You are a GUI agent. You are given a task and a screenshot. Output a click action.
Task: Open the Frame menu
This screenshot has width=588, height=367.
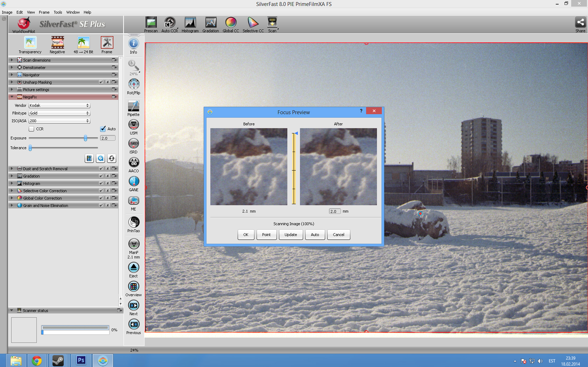point(44,12)
